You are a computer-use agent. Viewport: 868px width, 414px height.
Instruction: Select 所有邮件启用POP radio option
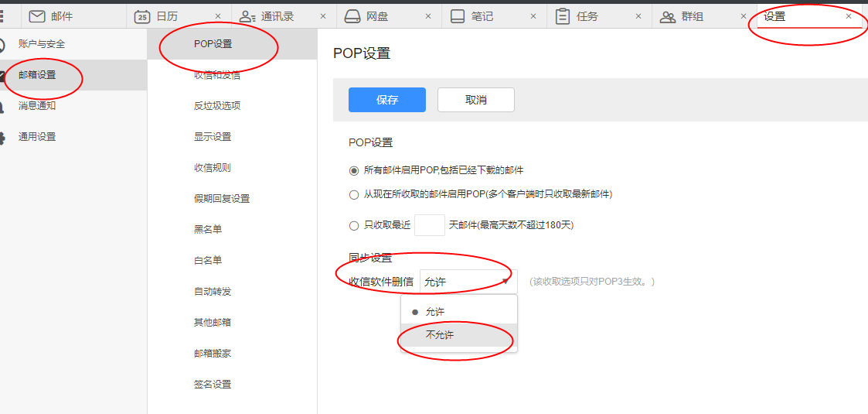pyautogui.click(x=354, y=170)
